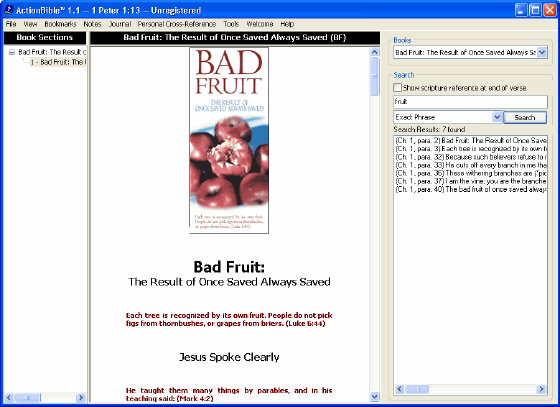Select search result 'Ch. 1, para. 33'

(471, 165)
